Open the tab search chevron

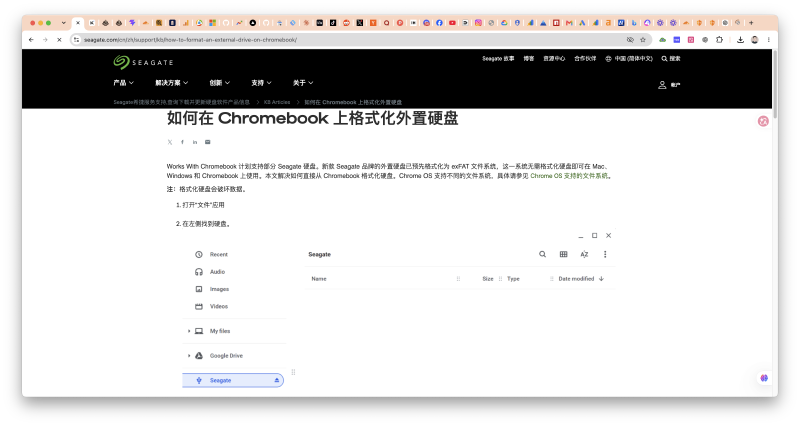[x=63, y=22]
